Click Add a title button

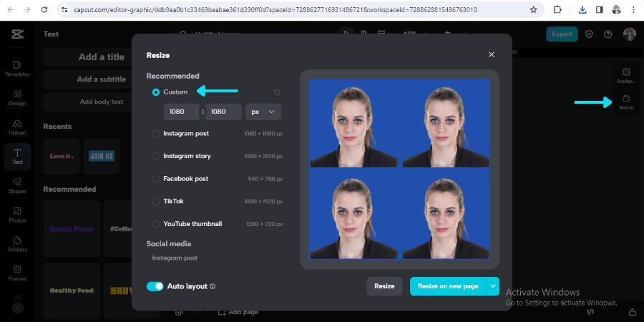(102, 57)
